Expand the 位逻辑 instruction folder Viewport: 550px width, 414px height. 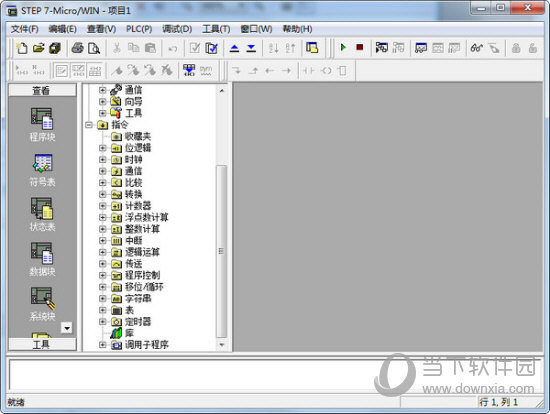[102, 148]
